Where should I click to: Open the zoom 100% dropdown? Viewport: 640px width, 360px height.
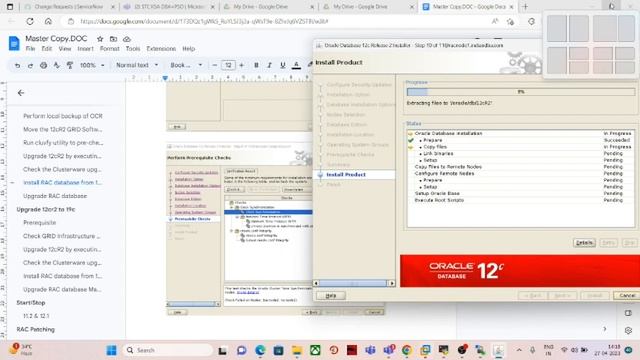click(92, 65)
